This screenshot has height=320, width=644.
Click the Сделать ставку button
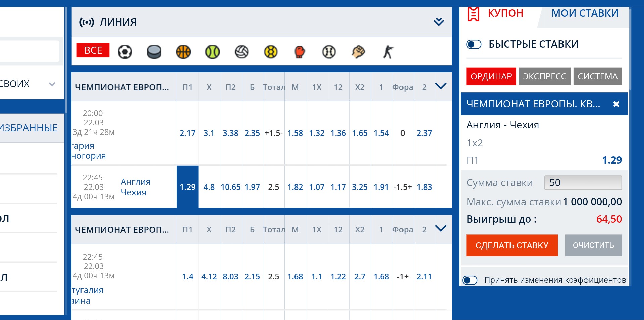pos(512,245)
